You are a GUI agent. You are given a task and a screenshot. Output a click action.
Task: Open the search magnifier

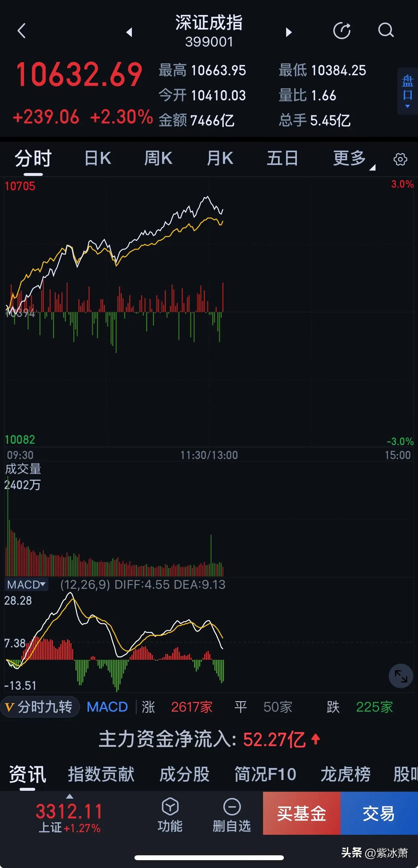pos(386,30)
